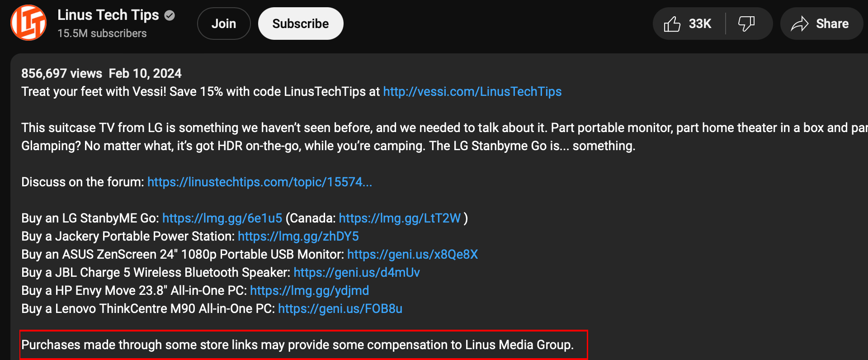868x360 pixels.
Task: Open the Canada lmg.gg/LtT2W link
Action: coord(400,218)
